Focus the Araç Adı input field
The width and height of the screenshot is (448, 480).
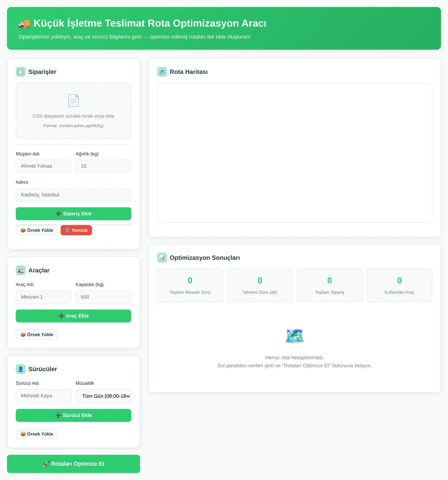[x=43, y=297]
